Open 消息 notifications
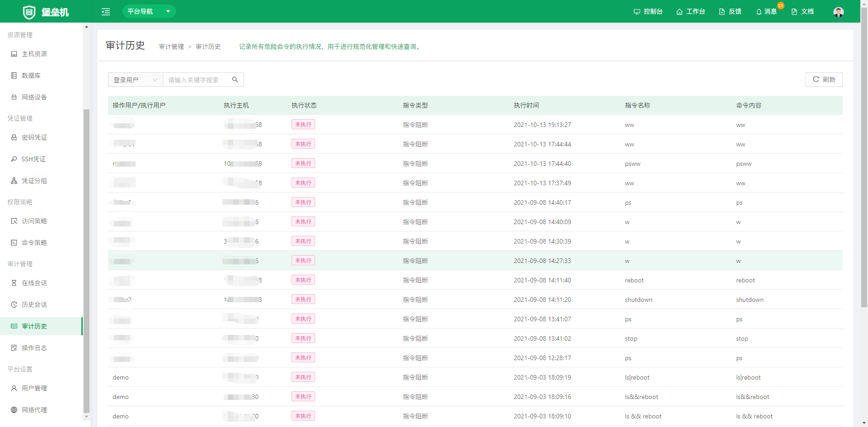 tap(766, 12)
